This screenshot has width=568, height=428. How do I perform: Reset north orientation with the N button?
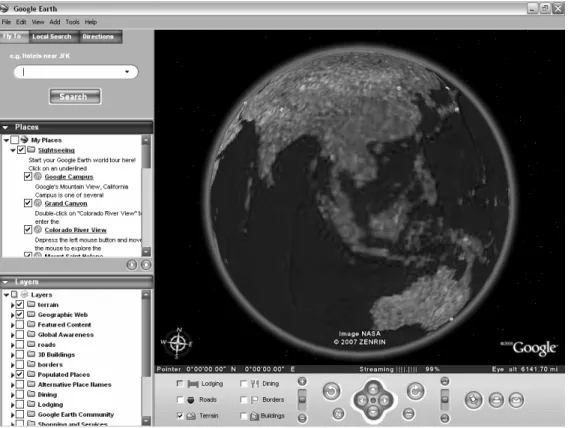point(338,414)
